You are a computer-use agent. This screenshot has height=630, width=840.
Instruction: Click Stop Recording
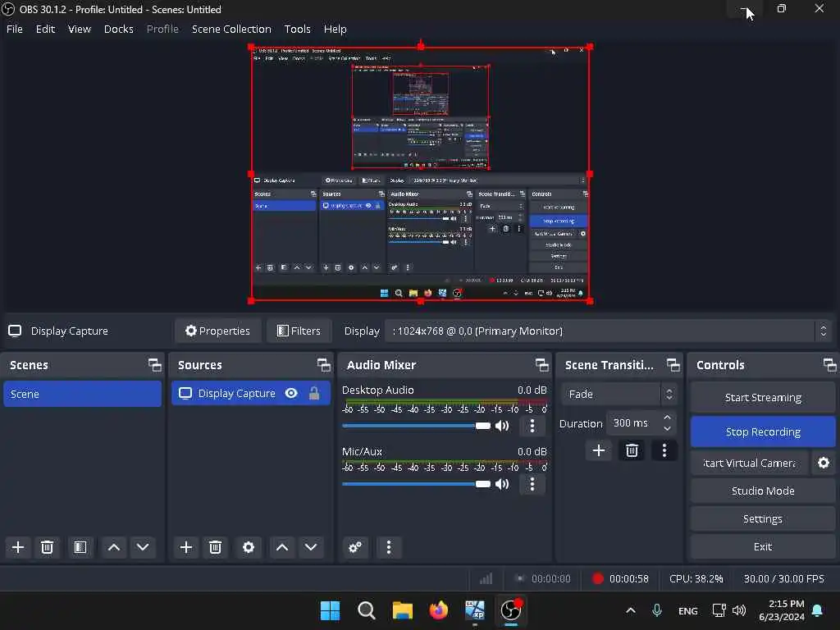point(763,431)
